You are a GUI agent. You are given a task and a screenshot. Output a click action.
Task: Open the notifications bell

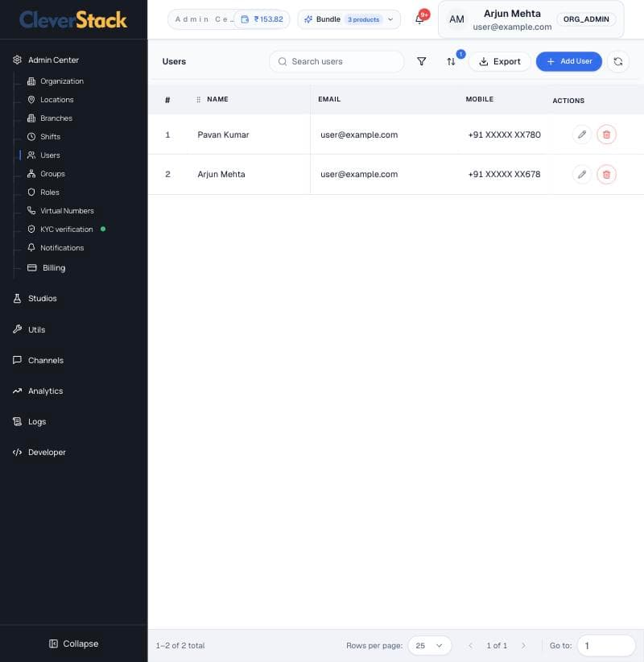pyautogui.click(x=419, y=19)
